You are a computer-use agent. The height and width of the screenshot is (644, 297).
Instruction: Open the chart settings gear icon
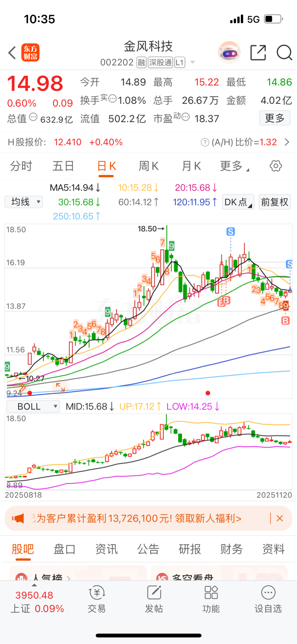pyautogui.click(x=276, y=166)
